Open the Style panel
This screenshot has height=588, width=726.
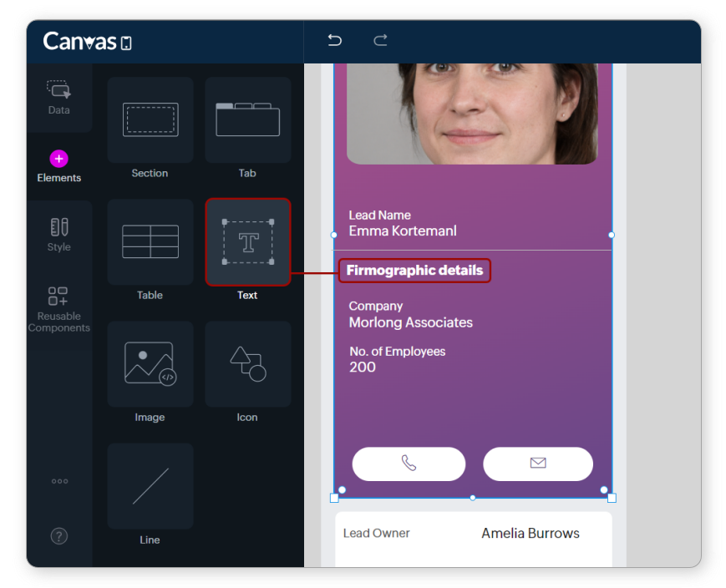coord(58,235)
